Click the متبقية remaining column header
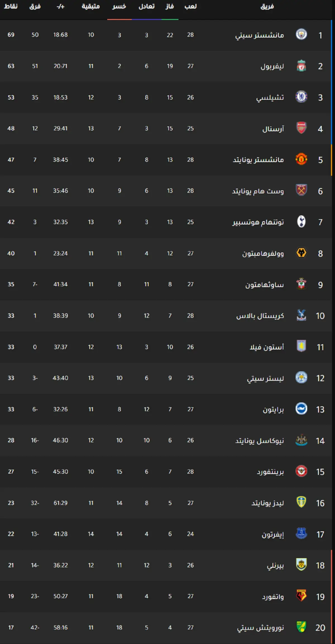The width and height of the screenshot is (335, 644). pyautogui.click(x=91, y=6)
